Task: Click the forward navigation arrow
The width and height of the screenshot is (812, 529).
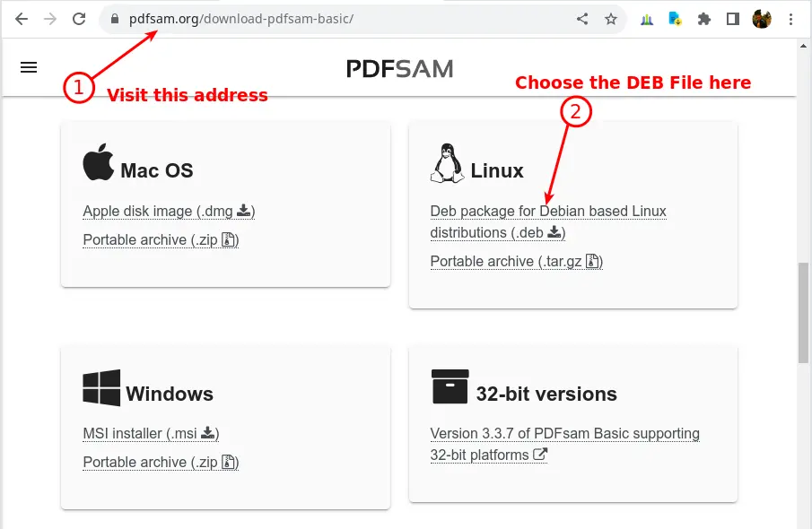Action: point(50,19)
